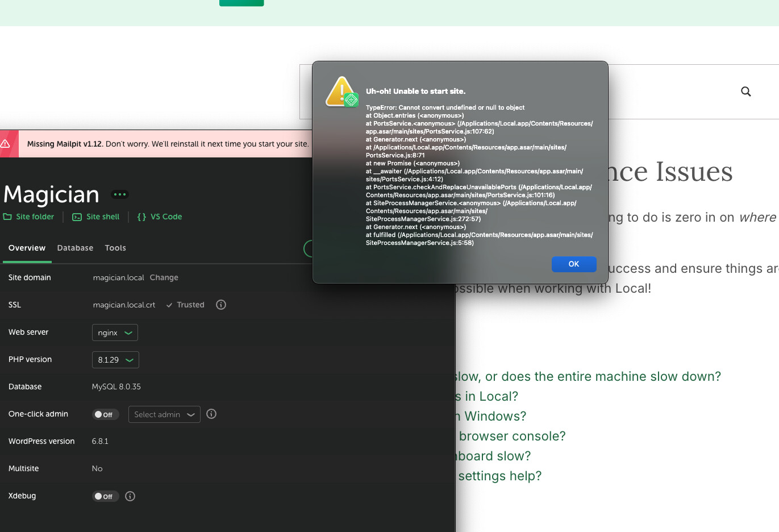Switch to the Tools tab
The width and height of the screenshot is (779, 532).
[x=115, y=248]
